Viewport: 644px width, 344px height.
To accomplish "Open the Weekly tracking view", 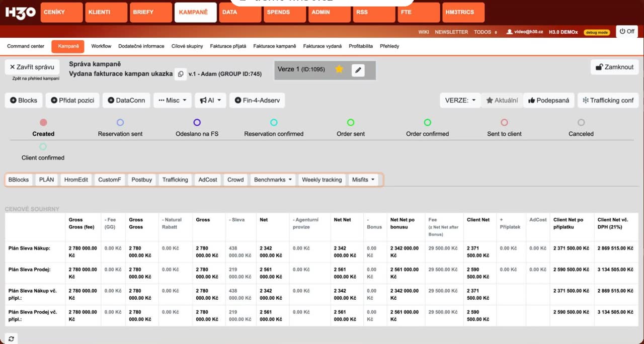I will pos(322,180).
